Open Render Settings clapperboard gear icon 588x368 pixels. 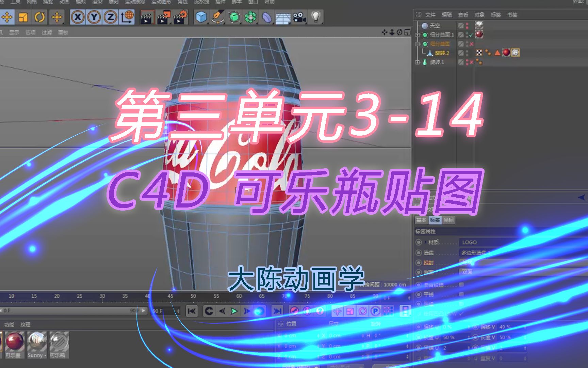click(x=180, y=17)
